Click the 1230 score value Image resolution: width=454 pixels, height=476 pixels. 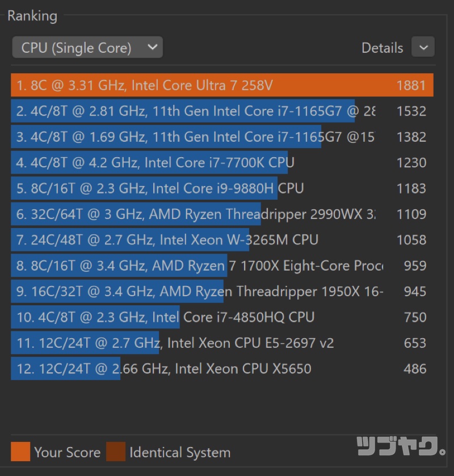pyautogui.click(x=411, y=163)
